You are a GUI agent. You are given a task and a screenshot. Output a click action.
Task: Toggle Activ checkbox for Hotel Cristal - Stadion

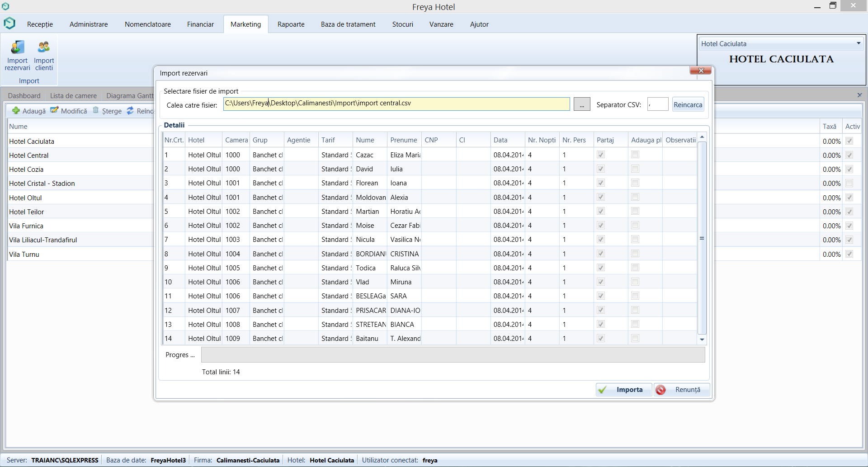tap(849, 183)
